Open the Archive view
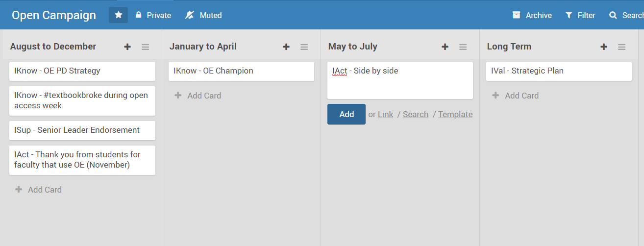Screen dimensions: 644x246 (x=532, y=15)
